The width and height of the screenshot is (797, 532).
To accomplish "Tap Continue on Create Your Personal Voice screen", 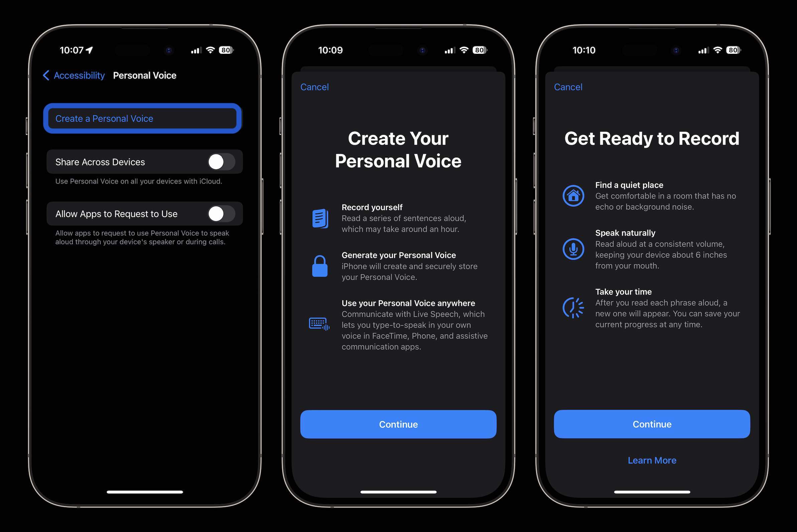I will [x=398, y=424].
